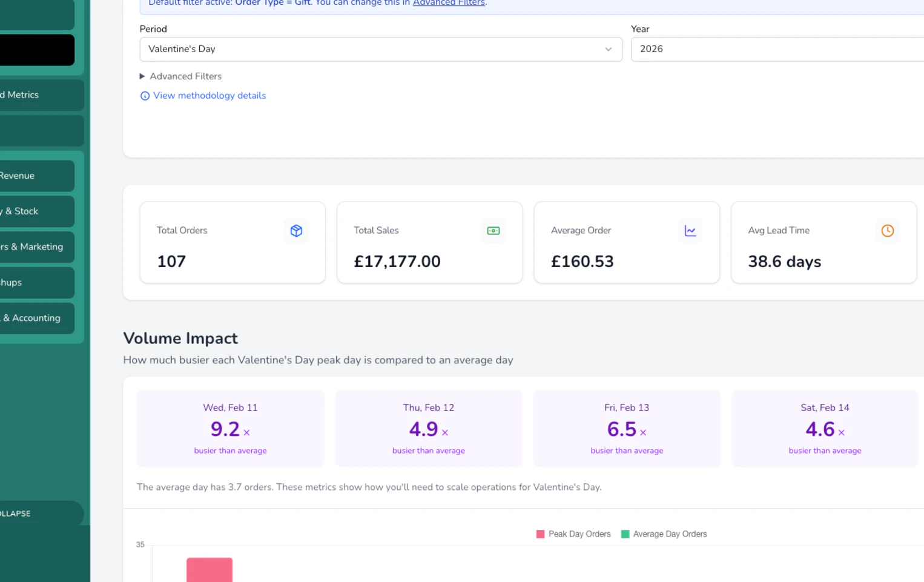Select the Thu, Feb 12 peak day card

click(x=429, y=428)
